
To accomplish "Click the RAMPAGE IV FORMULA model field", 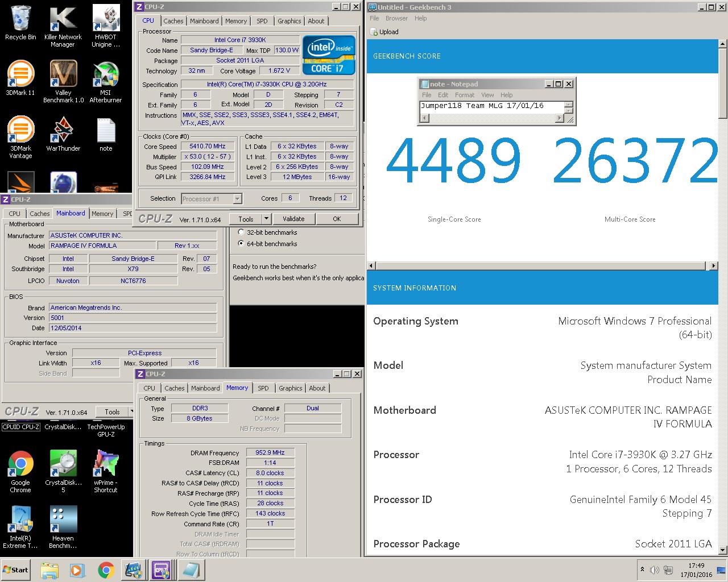I will pos(102,246).
